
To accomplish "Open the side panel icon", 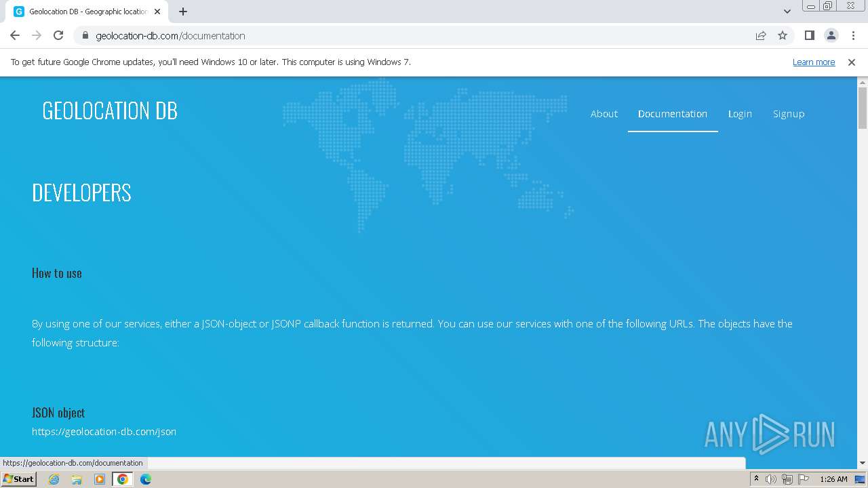I will (809, 35).
